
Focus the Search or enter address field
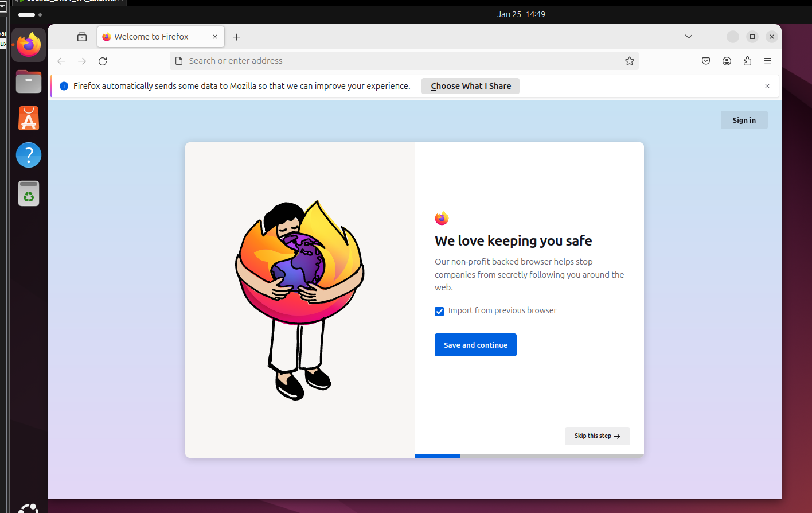click(401, 61)
